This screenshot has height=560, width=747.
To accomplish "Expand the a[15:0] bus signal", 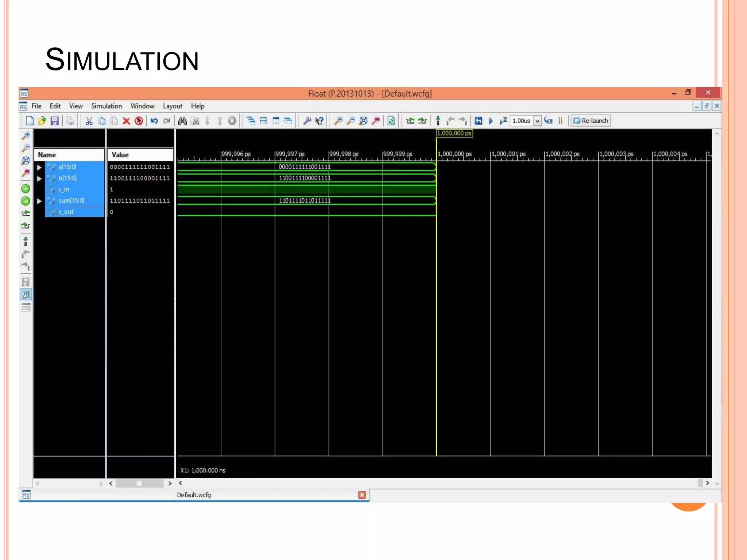I will point(39,167).
